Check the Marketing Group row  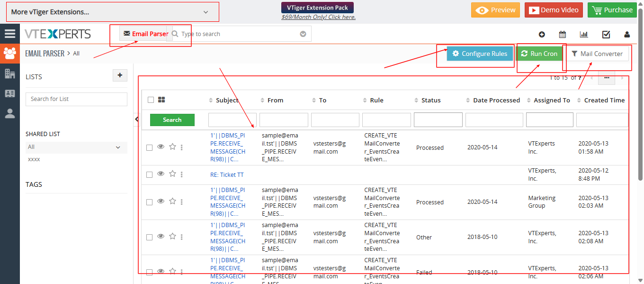(149, 202)
